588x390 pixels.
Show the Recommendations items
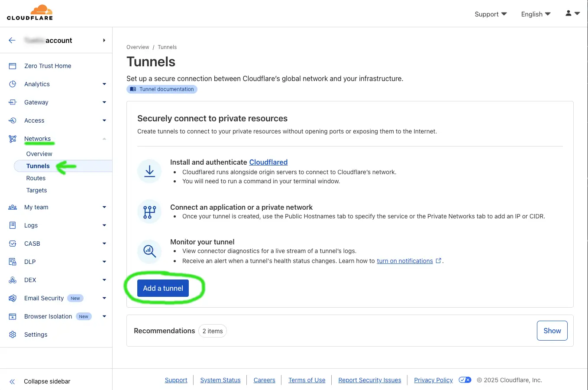(x=552, y=330)
